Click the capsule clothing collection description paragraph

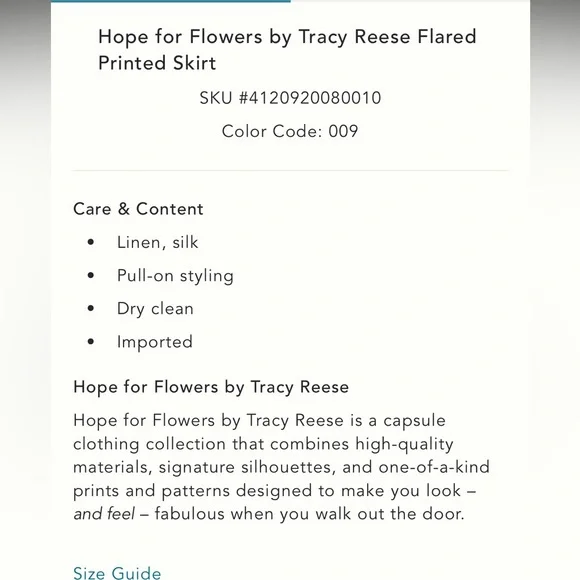tap(281, 468)
